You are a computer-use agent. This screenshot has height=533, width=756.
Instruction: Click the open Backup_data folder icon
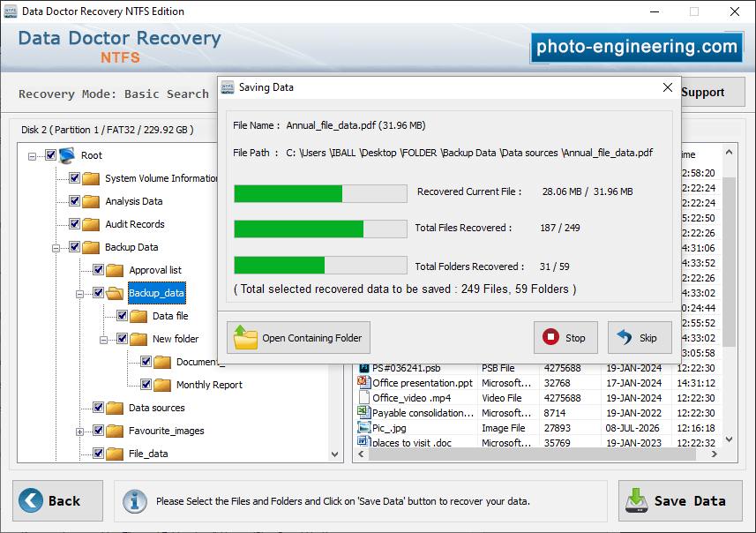pos(115,293)
